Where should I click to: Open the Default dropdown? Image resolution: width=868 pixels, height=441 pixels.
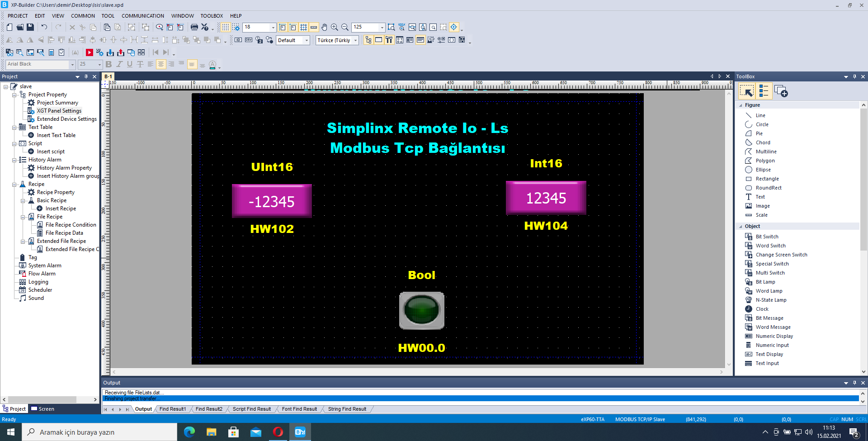click(307, 40)
